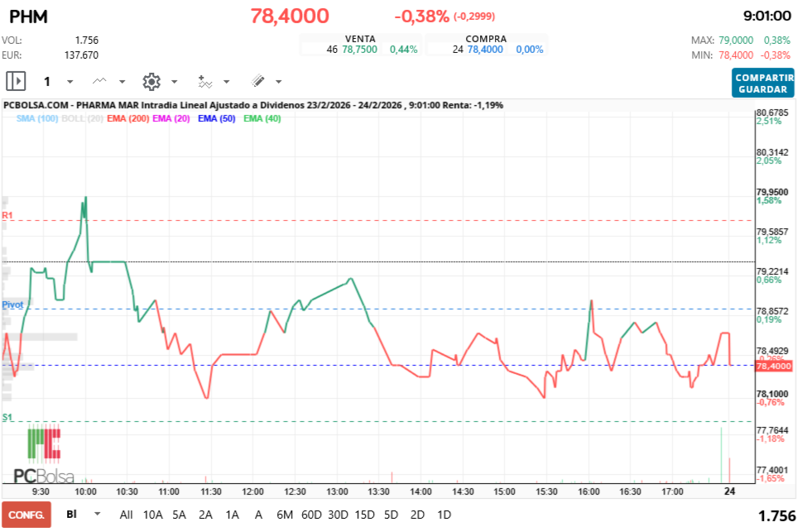Open the drawing tool dropdown arrow
Viewport: 807px width, 532px height.
click(x=277, y=81)
